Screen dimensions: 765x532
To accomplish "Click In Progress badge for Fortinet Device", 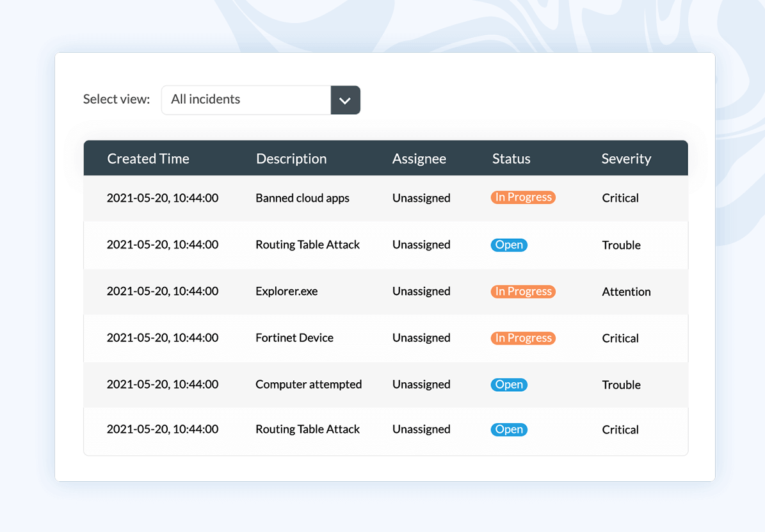I will pos(523,338).
